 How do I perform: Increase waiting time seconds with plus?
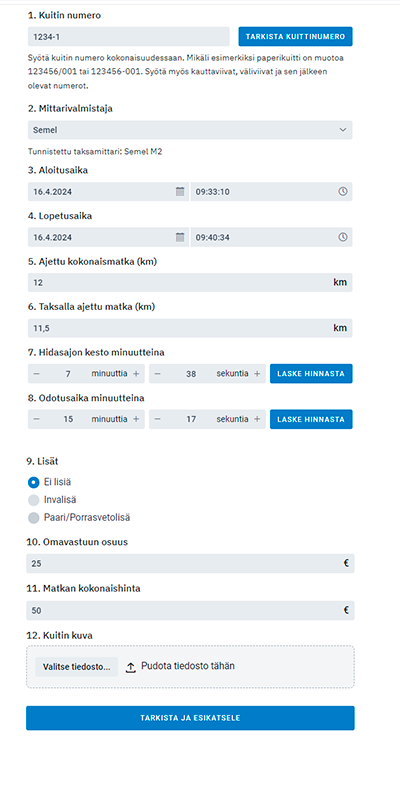(257, 419)
